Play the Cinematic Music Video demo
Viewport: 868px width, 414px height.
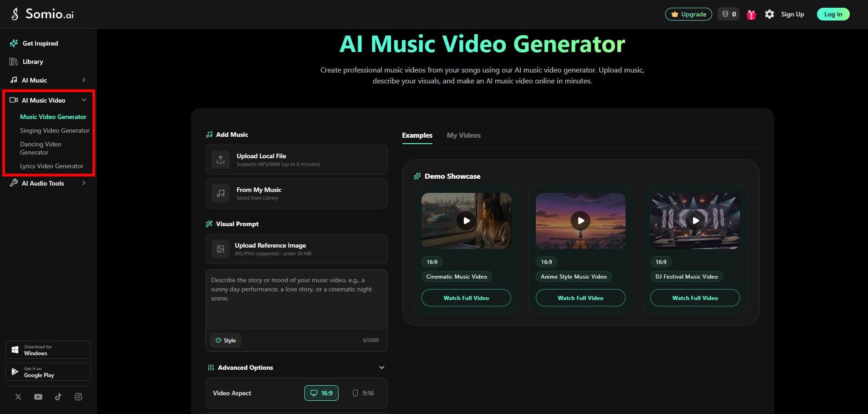tap(466, 221)
